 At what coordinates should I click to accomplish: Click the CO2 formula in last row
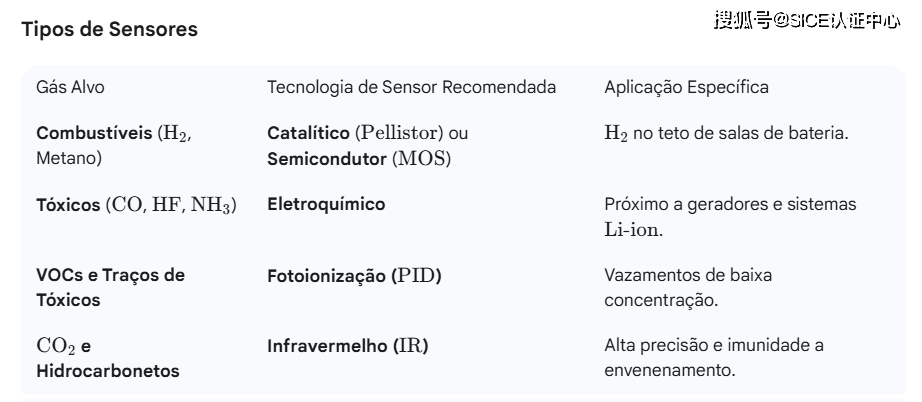(x=56, y=347)
